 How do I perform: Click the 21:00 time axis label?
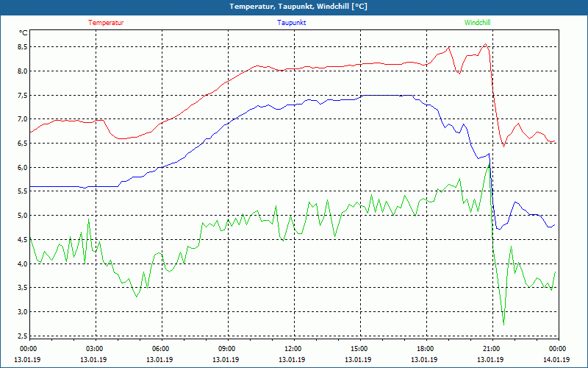(x=491, y=349)
